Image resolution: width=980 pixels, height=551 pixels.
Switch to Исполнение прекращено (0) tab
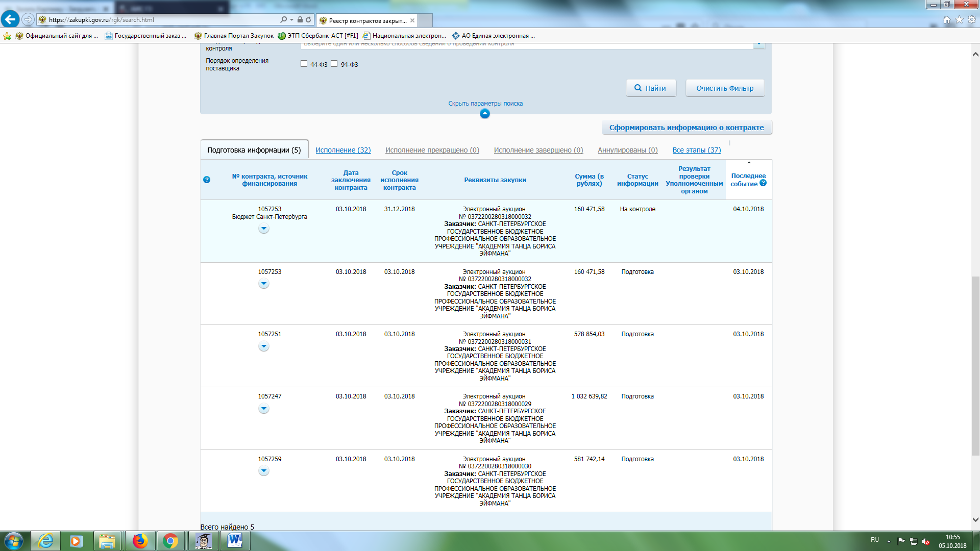pos(432,150)
